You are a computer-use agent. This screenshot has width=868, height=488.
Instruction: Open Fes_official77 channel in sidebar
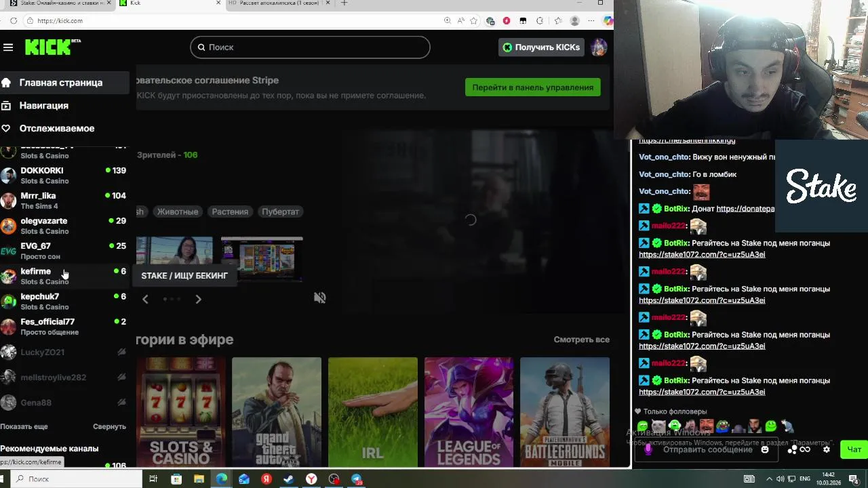click(x=64, y=327)
